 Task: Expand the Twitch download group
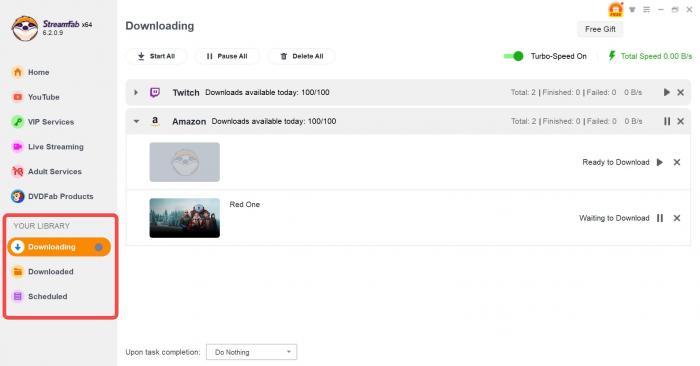(136, 92)
